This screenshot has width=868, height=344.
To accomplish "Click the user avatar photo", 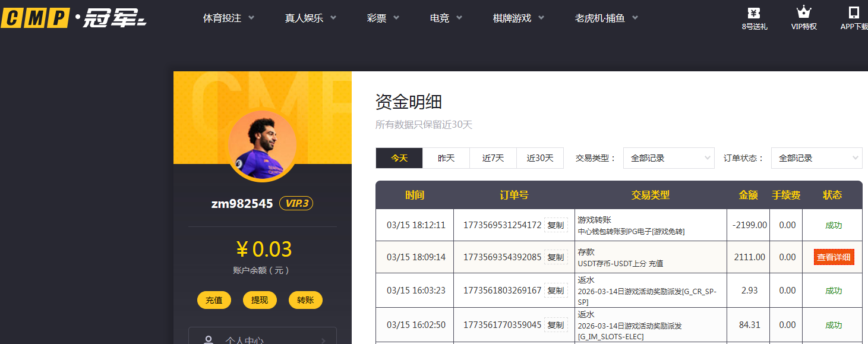I will 262,144.
